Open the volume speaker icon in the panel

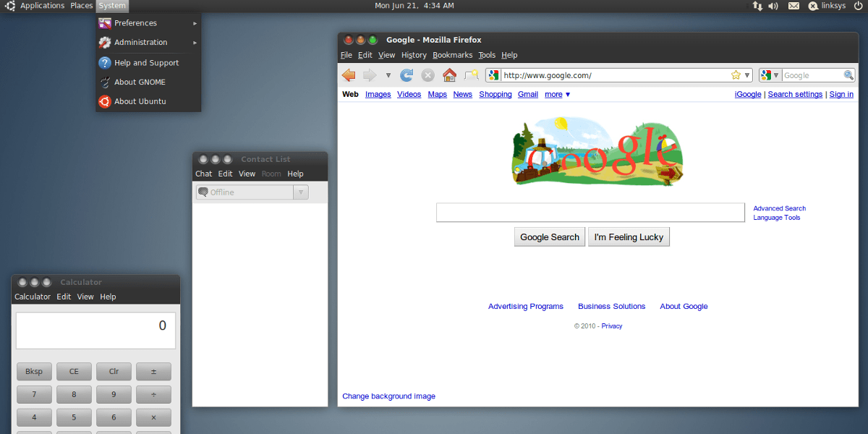point(773,6)
